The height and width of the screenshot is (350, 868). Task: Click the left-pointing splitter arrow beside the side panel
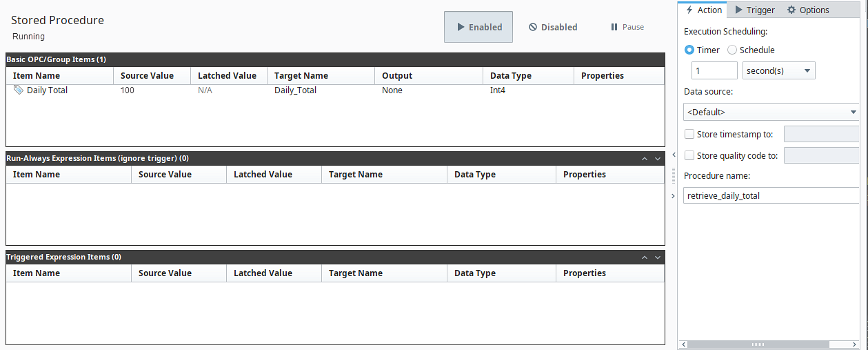673,155
